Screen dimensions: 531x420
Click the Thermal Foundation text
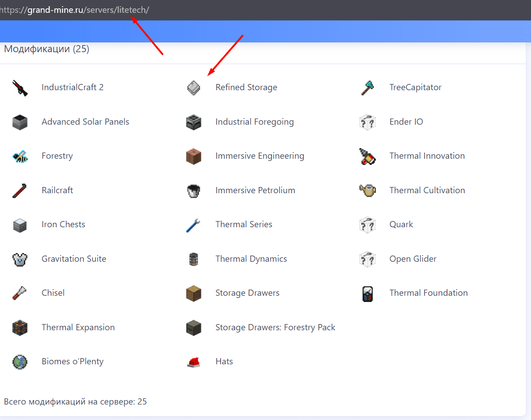coord(428,293)
